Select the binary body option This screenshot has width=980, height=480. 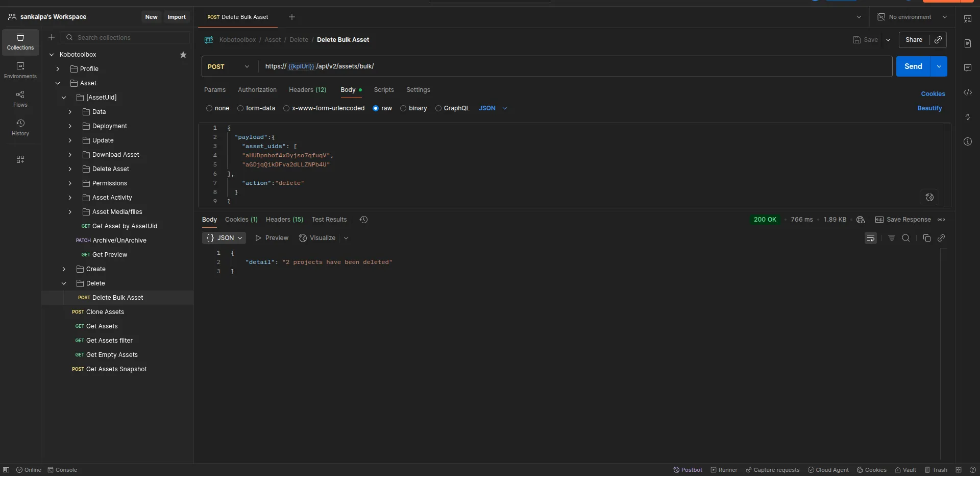[403, 108]
